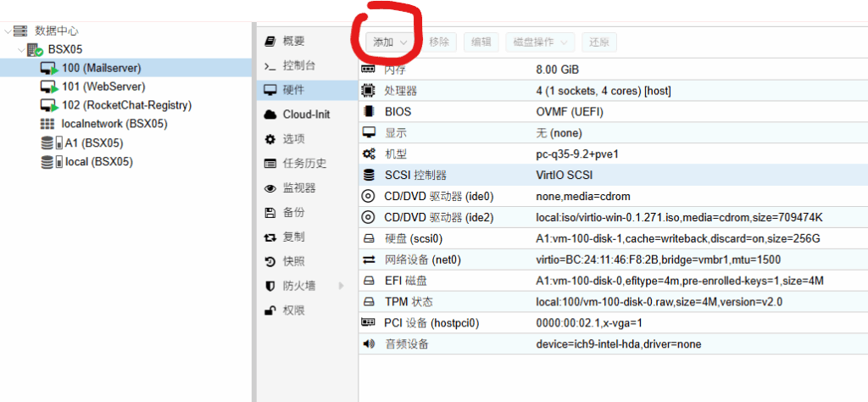Viewport: 868px width, 402px height.
Task: Select the CD/DVD 驱动器 (ide2) row
Action: click(613, 218)
